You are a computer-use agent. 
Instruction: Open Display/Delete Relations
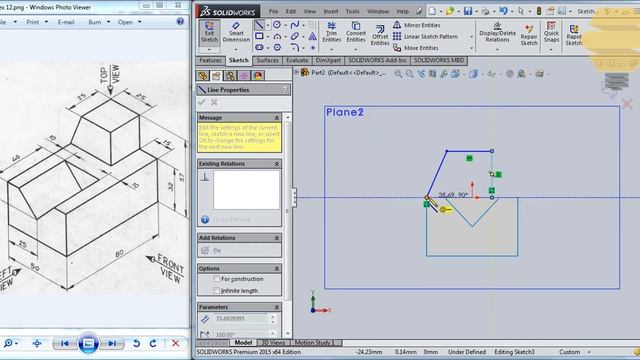[x=497, y=32]
